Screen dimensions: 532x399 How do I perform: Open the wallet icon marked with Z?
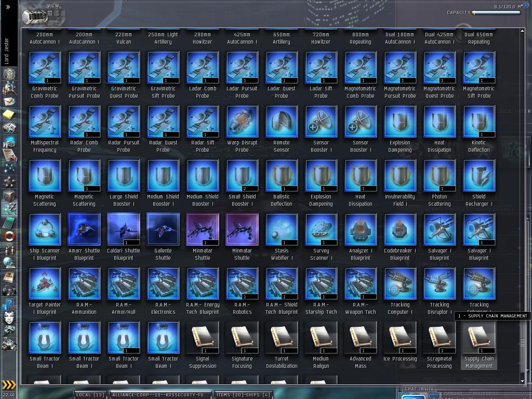point(9,209)
